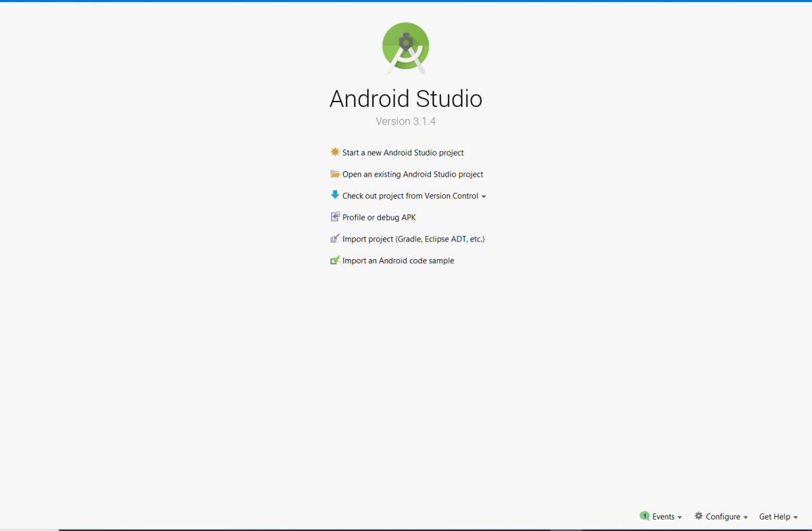Click the Profile or debug APK icon
Image resolution: width=812 pixels, height=531 pixels.
click(335, 217)
